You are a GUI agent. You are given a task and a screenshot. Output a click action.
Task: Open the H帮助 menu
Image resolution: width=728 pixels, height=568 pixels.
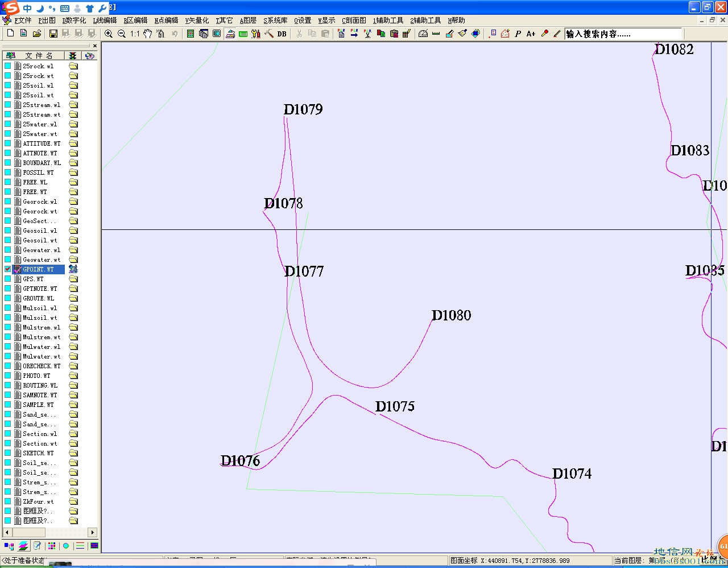[456, 20]
